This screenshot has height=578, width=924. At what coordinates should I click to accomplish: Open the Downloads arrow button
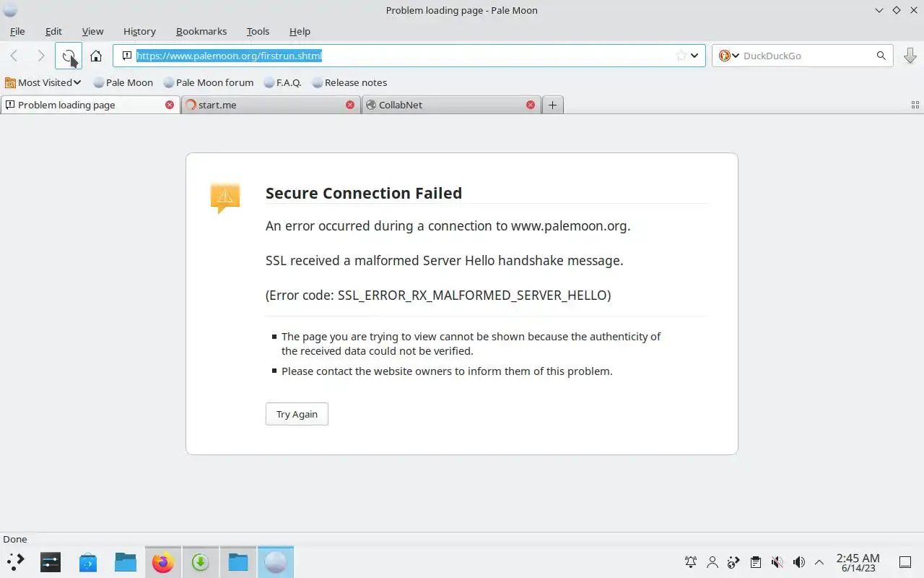pos(910,56)
